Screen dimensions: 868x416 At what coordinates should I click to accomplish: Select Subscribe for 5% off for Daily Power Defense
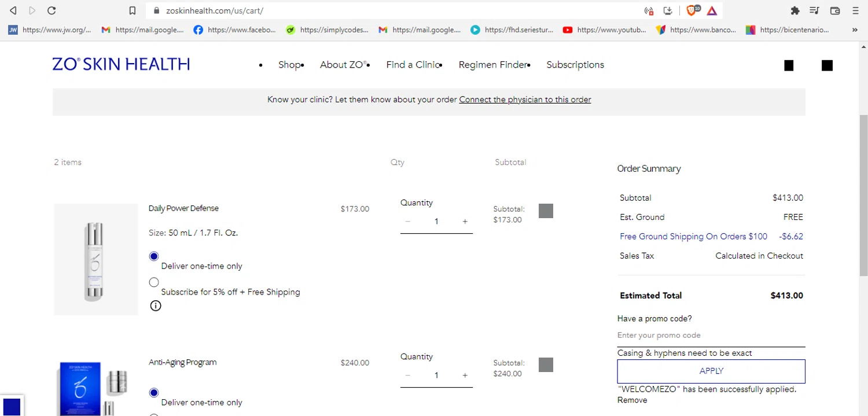pos(153,282)
